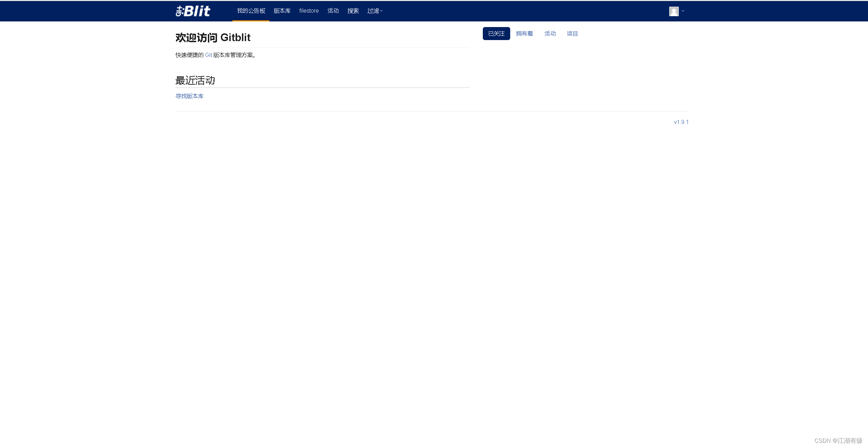The width and height of the screenshot is (868, 447).
Task: Open the 过滤 filter dropdown
Action: [375, 11]
